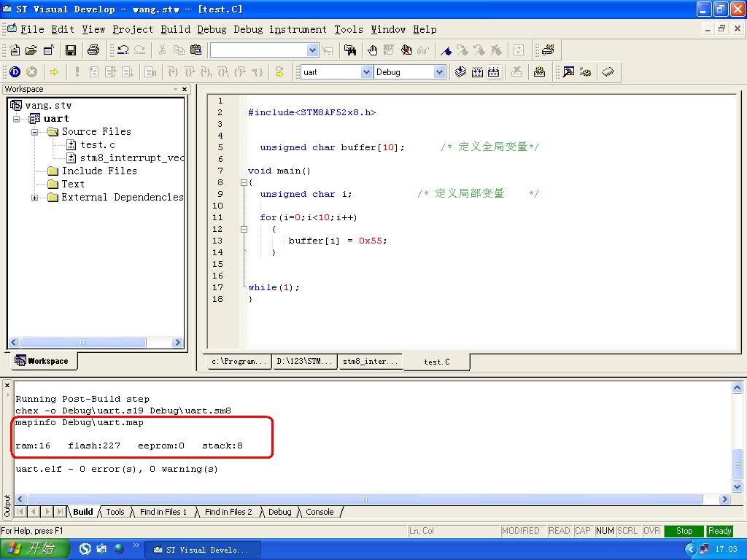Open the Tools menu
Image resolution: width=747 pixels, height=560 pixels.
(x=349, y=29)
